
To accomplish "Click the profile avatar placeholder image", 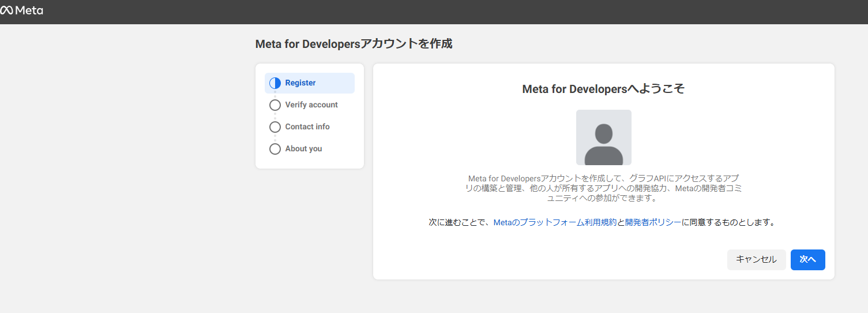I will 603,137.
